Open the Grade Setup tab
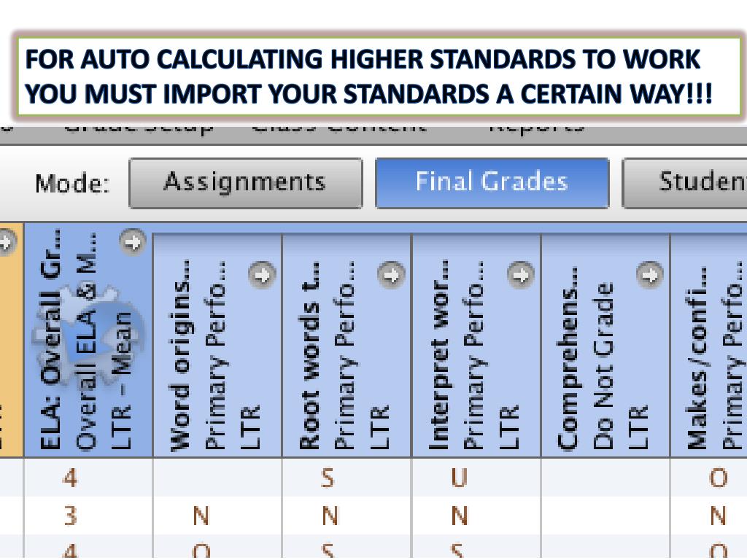Screen dimensions: 747x560 [x=138, y=130]
